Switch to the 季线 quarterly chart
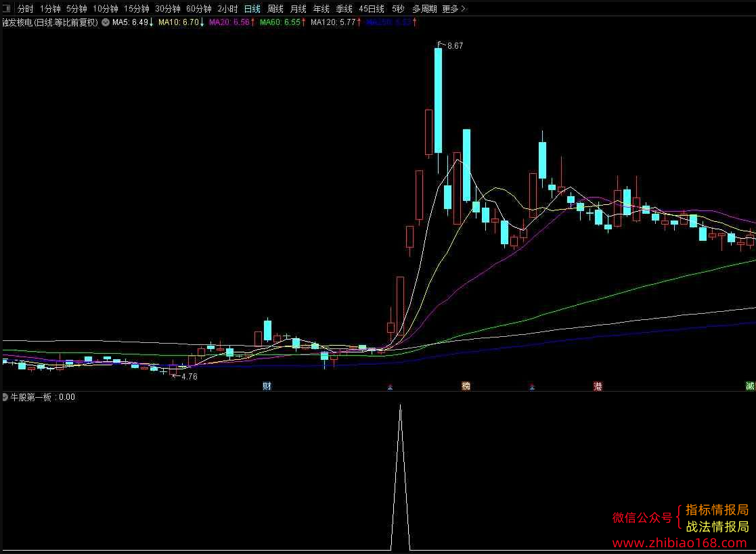The width and height of the screenshot is (756, 554). pyautogui.click(x=344, y=9)
